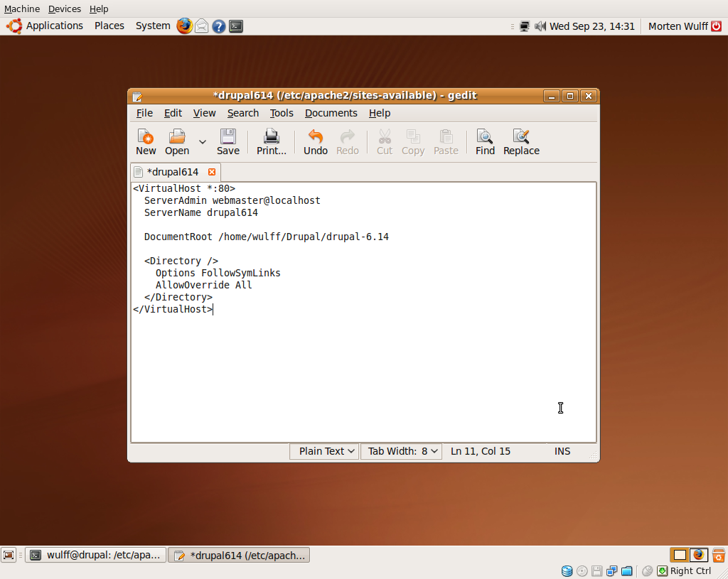Click the ServerAdmin webmaster@localhost line
The width and height of the screenshot is (728, 579).
[x=232, y=200]
